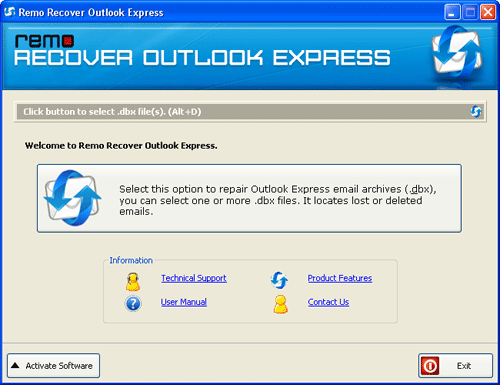Click the red power icon on Exit
The image size is (500, 385).
[430, 366]
